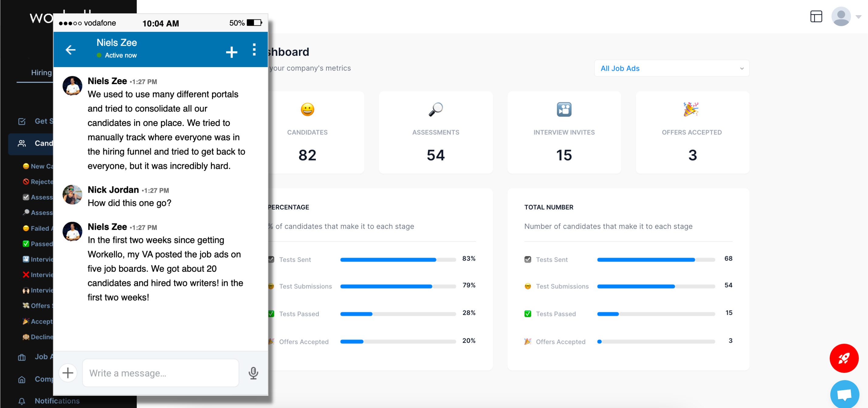Click the TOTAL NUMBER heading

(549, 207)
